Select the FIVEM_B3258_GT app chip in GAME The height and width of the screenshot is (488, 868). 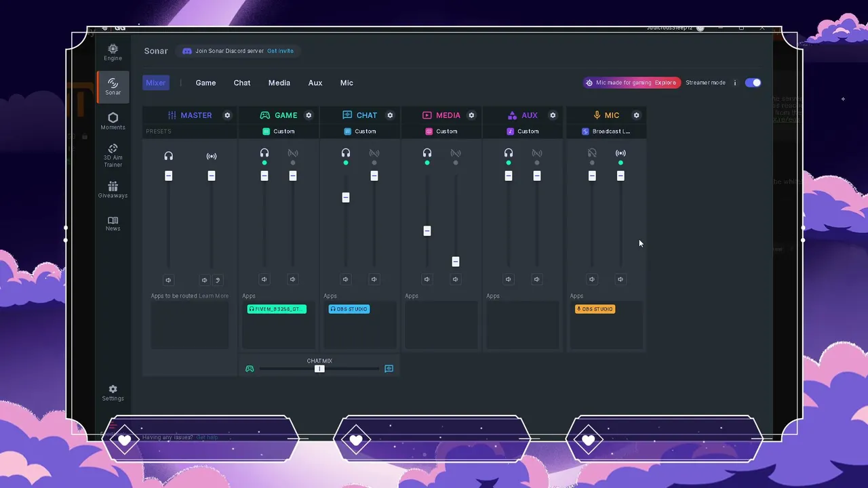[277, 309]
